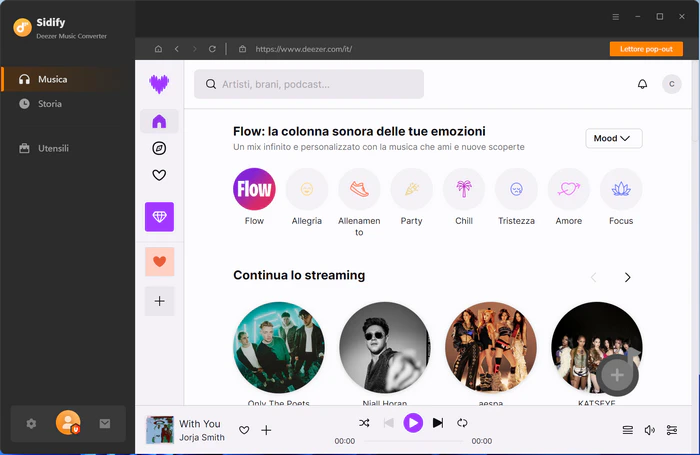The image size is (700, 455).
Task: Open the Deezer Explore compass icon
Action: coord(159,148)
